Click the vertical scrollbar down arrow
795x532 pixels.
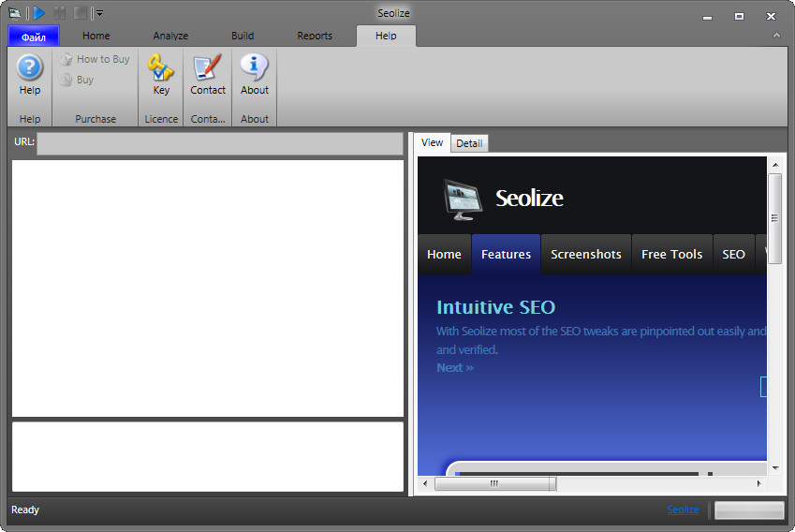click(x=774, y=468)
